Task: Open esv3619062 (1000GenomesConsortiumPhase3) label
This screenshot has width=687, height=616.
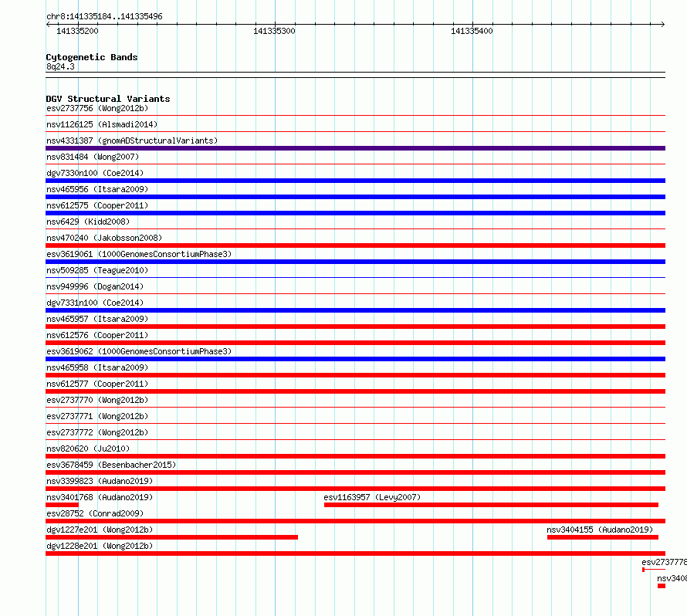Action: 139,351
